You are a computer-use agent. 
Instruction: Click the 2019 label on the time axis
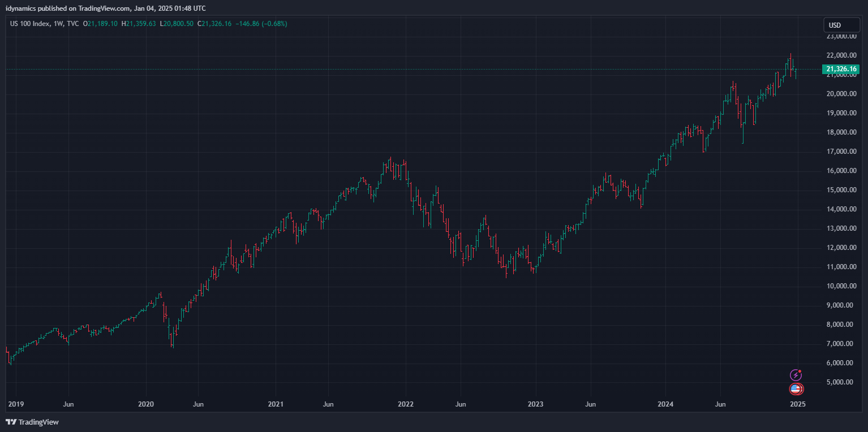click(x=16, y=404)
